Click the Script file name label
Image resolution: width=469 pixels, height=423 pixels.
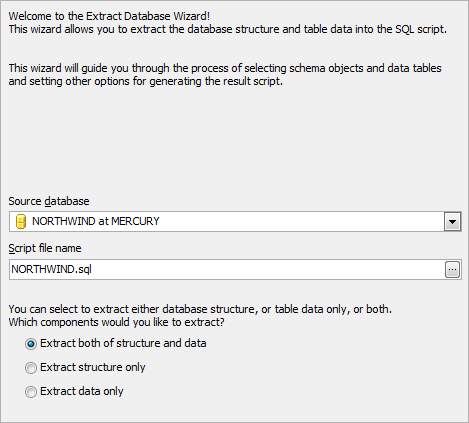coord(45,248)
